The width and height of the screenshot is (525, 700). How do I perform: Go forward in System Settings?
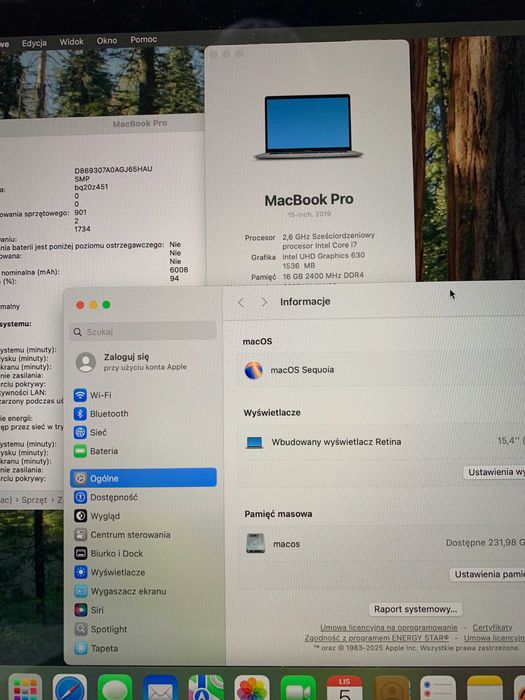(264, 302)
